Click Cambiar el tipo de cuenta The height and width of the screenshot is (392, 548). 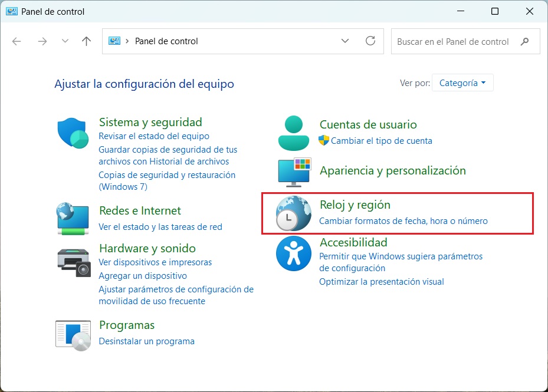pos(380,141)
